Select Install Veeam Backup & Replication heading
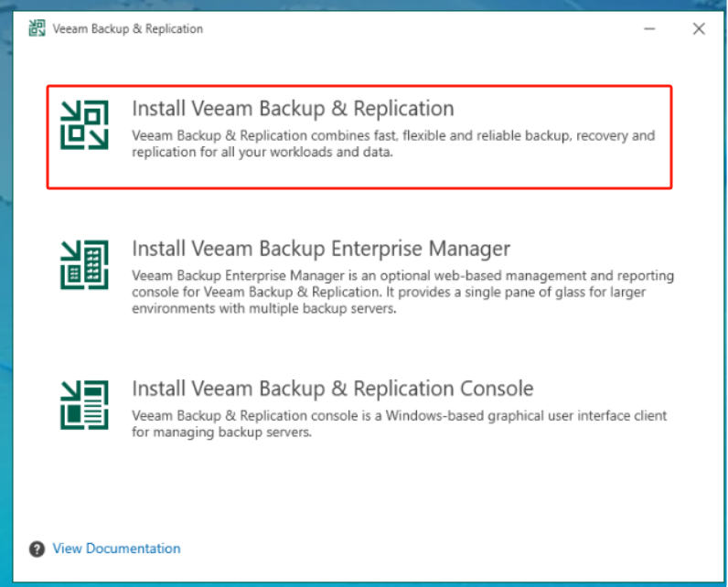The height and width of the screenshot is (587, 728). tap(293, 109)
